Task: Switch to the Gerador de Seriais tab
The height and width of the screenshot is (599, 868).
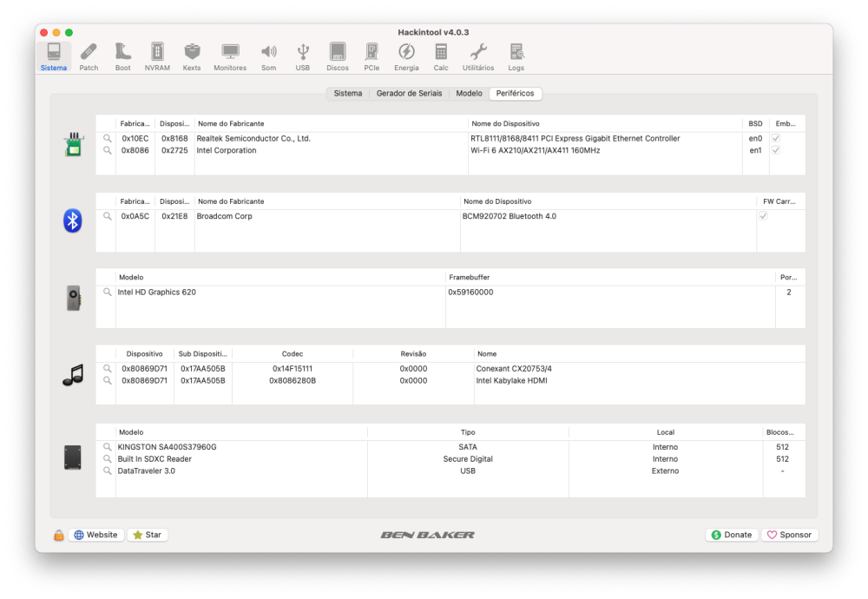Action: pos(409,93)
